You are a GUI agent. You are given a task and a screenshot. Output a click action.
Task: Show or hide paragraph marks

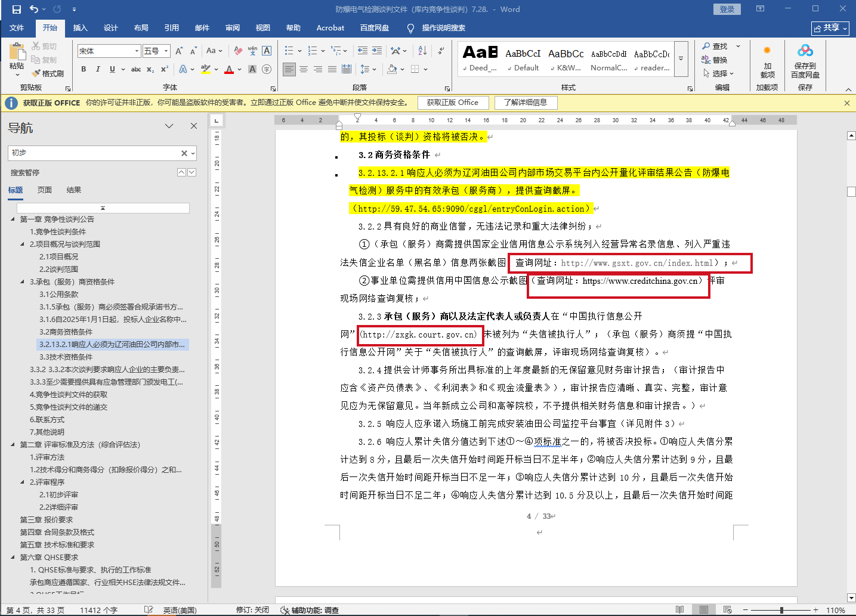point(441,51)
